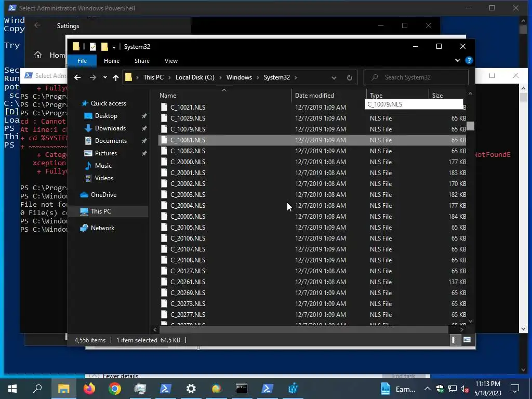Refresh the System32 folder
The height and width of the screenshot is (399, 532).
pyautogui.click(x=350, y=78)
